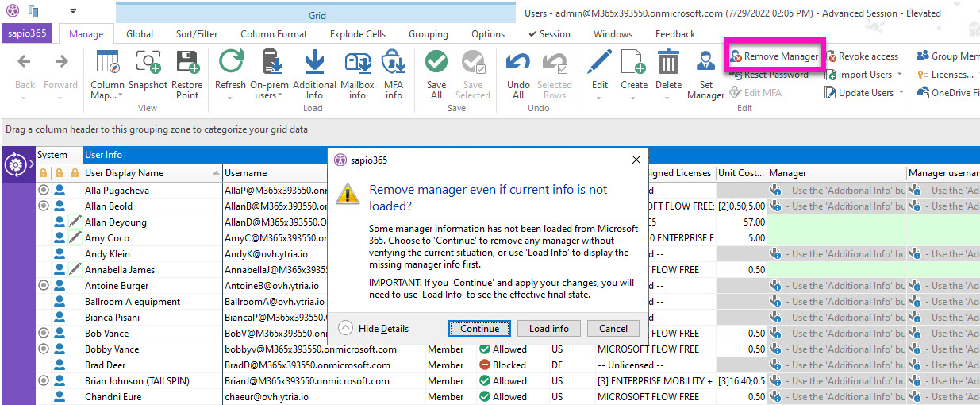Open the Feedback tab

click(x=675, y=34)
